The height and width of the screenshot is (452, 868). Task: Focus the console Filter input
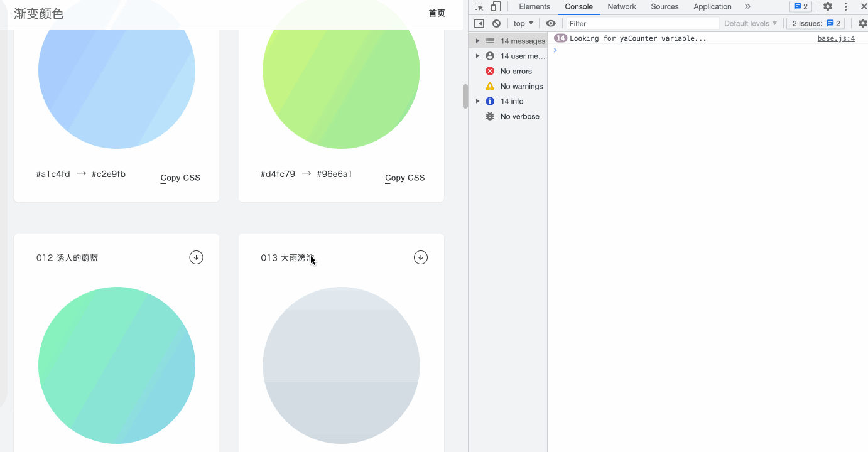(642, 23)
